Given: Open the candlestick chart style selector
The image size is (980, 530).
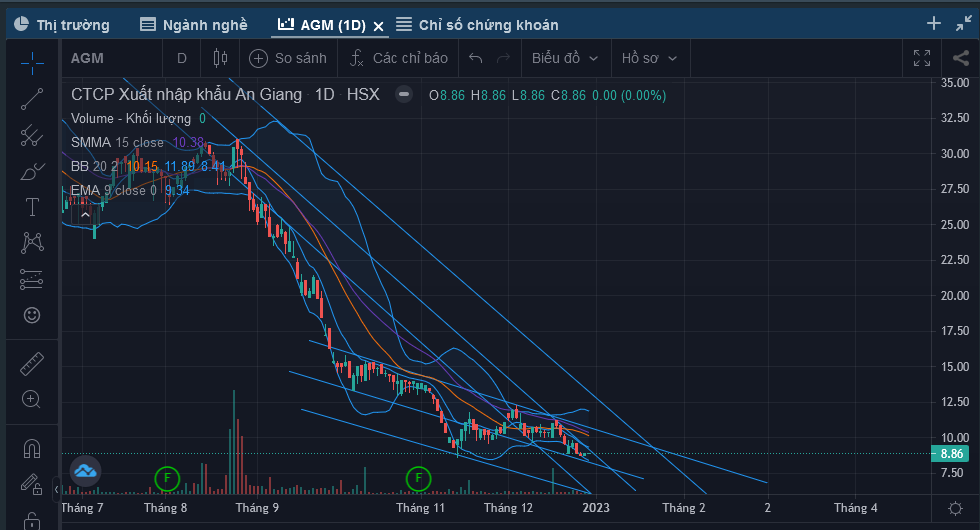Looking at the screenshot, I should 220,58.
